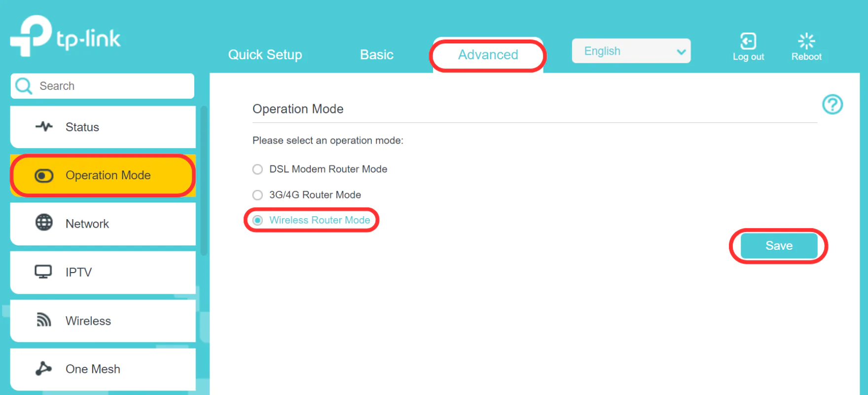Click the DSL Modem Router Mode label text

pyautogui.click(x=328, y=169)
